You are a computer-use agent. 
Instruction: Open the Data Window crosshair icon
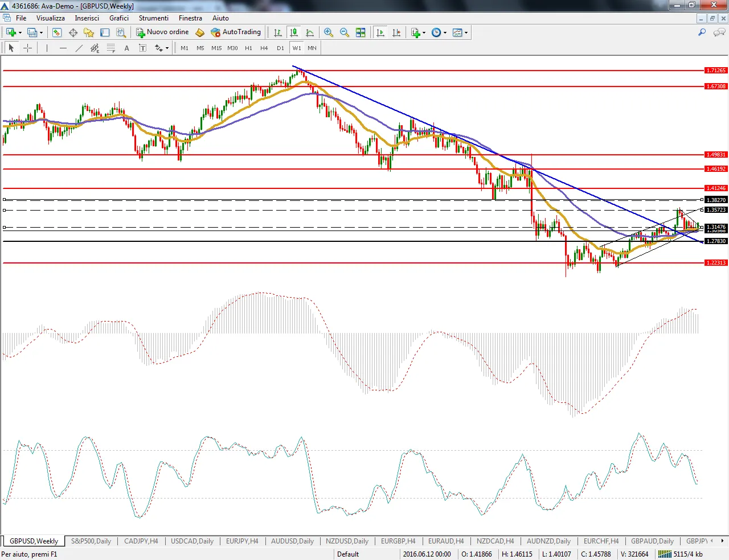click(x=73, y=32)
